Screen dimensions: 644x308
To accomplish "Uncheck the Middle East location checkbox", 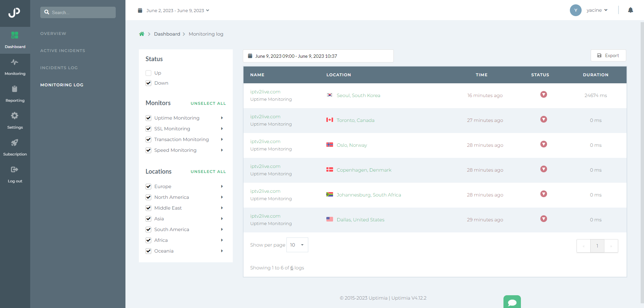I will (x=149, y=208).
